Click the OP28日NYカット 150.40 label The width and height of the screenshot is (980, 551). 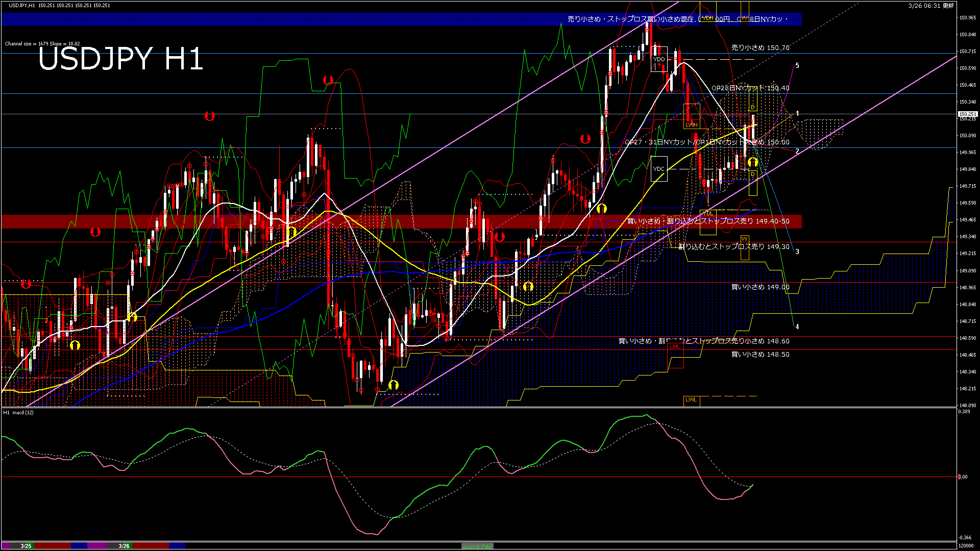click(750, 88)
